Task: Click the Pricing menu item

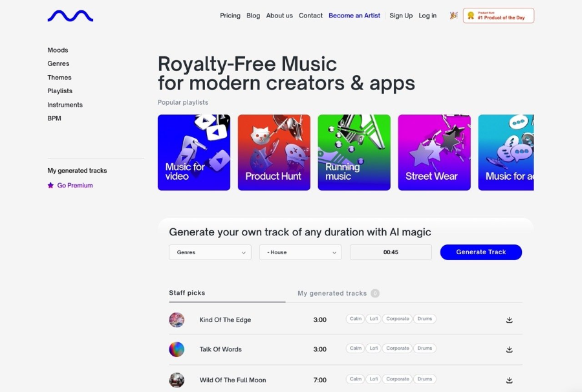Action: (230, 16)
